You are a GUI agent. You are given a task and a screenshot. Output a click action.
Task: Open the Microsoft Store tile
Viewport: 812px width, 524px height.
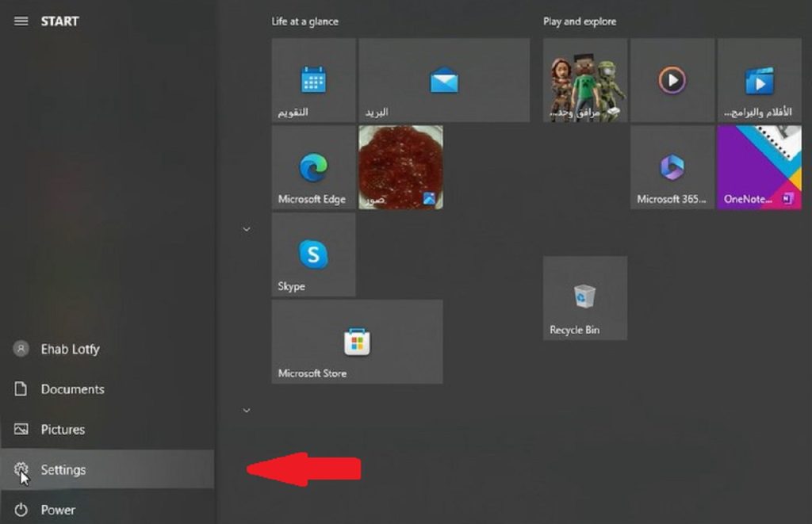tap(357, 342)
